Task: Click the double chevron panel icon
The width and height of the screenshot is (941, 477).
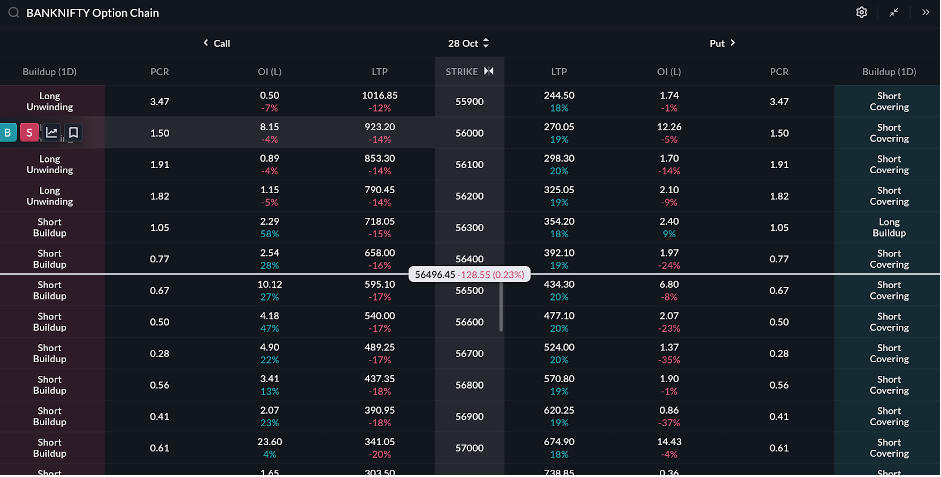Action: pyautogui.click(x=926, y=13)
